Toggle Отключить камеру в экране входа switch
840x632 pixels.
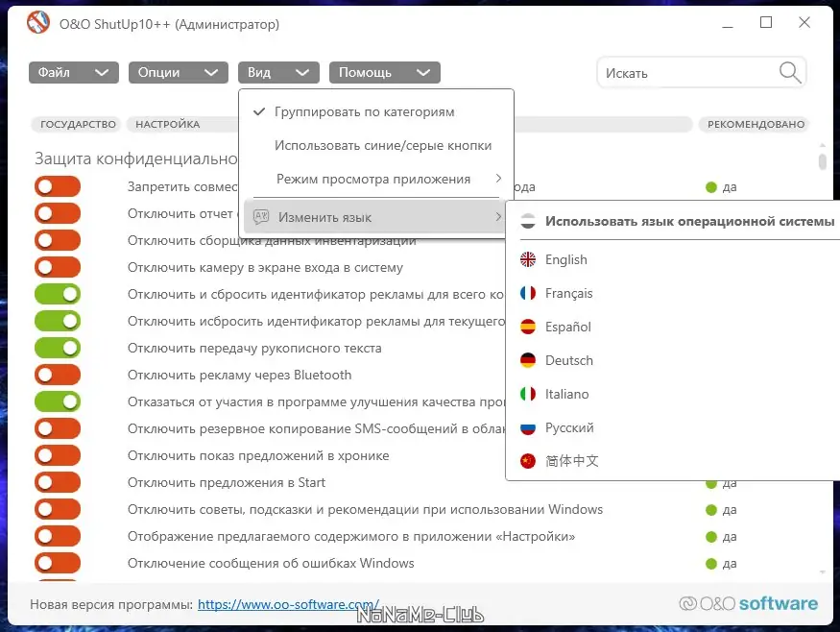pos(58,267)
